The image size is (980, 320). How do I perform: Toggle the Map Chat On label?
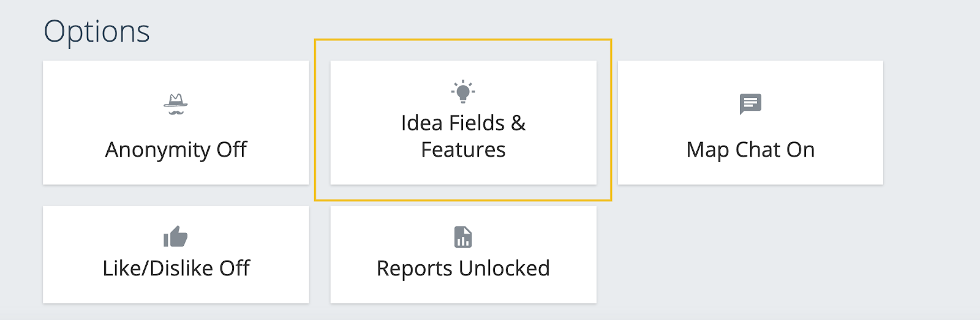[x=750, y=149]
